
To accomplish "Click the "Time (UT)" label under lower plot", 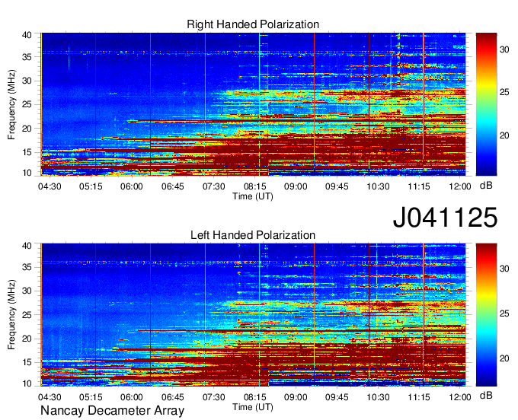I will point(253,407).
